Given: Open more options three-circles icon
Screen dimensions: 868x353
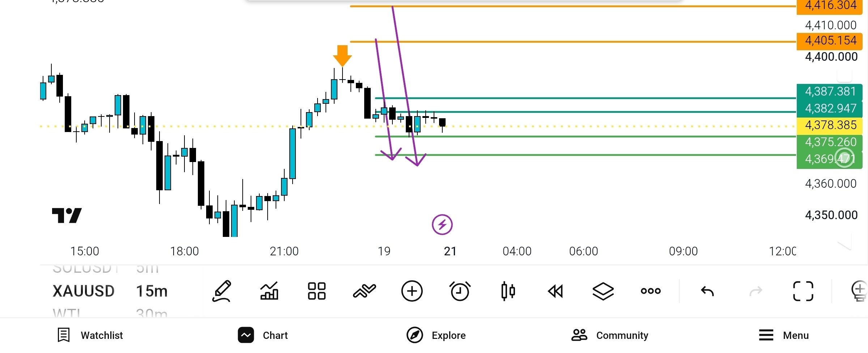Looking at the screenshot, I should [x=651, y=291].
